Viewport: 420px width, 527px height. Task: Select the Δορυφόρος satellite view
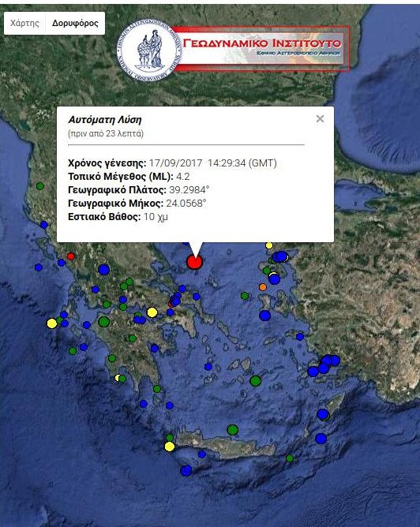click(75, 23)
